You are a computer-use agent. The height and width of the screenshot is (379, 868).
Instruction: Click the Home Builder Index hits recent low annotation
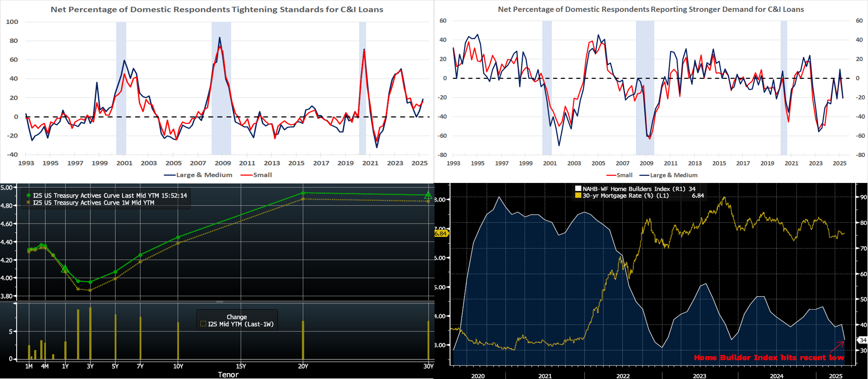pyautogui.click(x=769, y=357)
